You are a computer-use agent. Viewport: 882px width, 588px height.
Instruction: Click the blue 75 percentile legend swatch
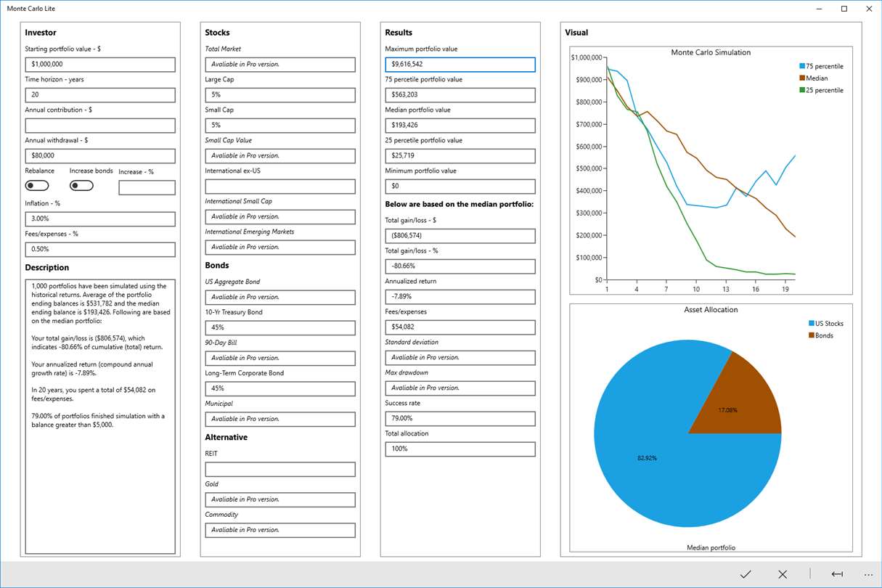[x=802, y=67]
